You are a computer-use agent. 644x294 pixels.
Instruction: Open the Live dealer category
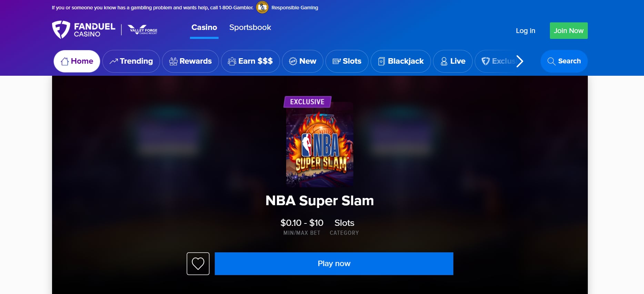[x=453, y=61]
